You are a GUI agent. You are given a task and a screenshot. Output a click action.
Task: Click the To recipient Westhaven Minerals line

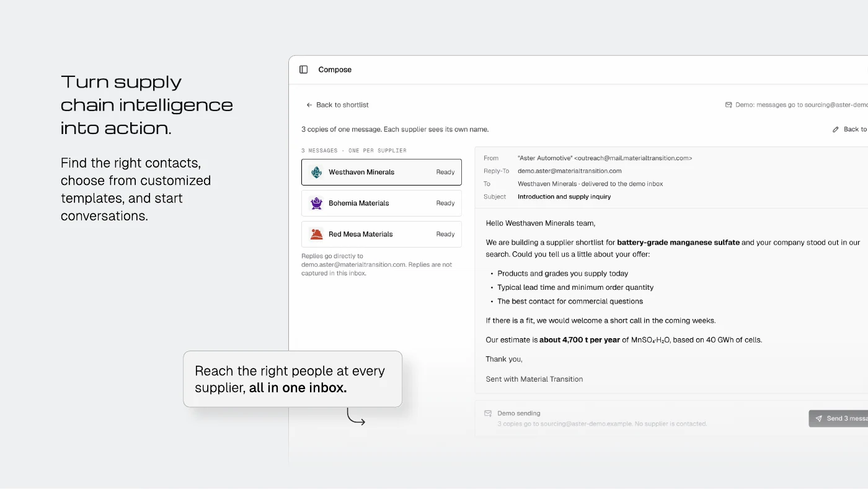(x=590, y=184)
